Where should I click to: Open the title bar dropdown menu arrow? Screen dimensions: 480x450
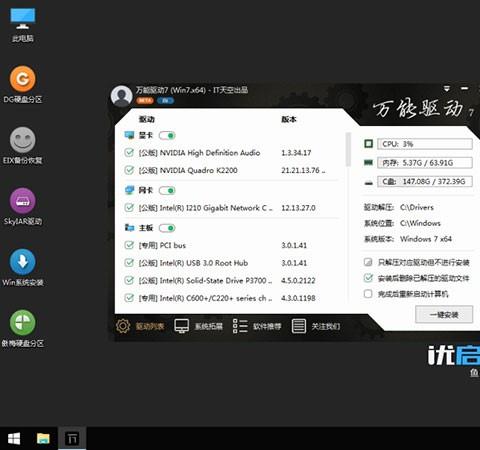pos(447,89)
